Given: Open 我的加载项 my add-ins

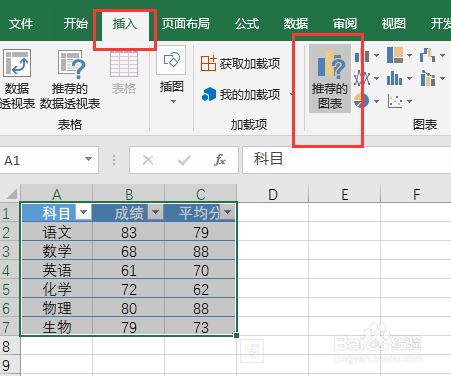Looking at the screenshot, I should click(x=241, y=94).
